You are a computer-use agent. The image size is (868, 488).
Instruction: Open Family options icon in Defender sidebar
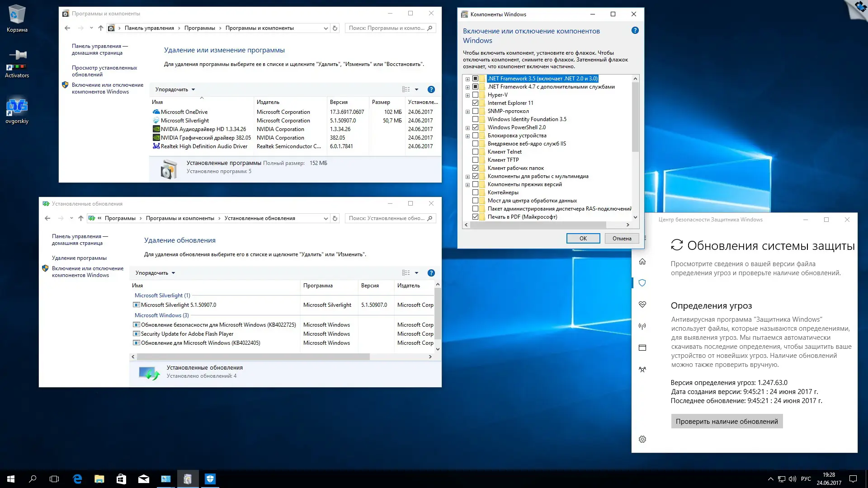pyautogui.click(x=642, y=370)
